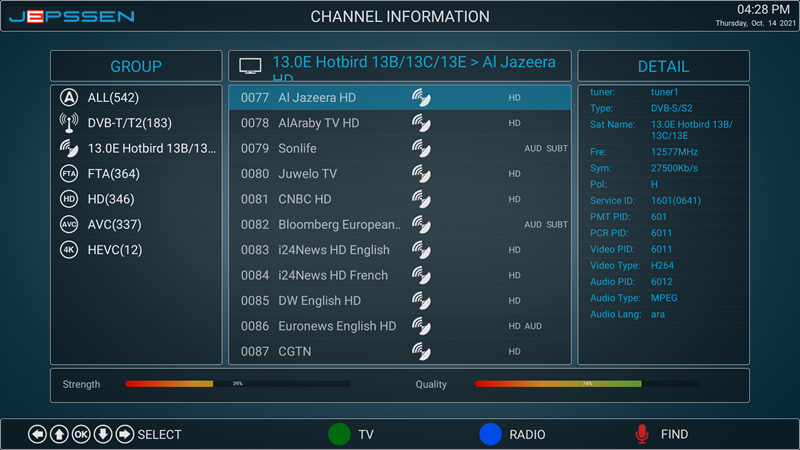
Task: Select channel 0082 Bloomberg European
Action: pyautogui.click(x=400, y=224)
